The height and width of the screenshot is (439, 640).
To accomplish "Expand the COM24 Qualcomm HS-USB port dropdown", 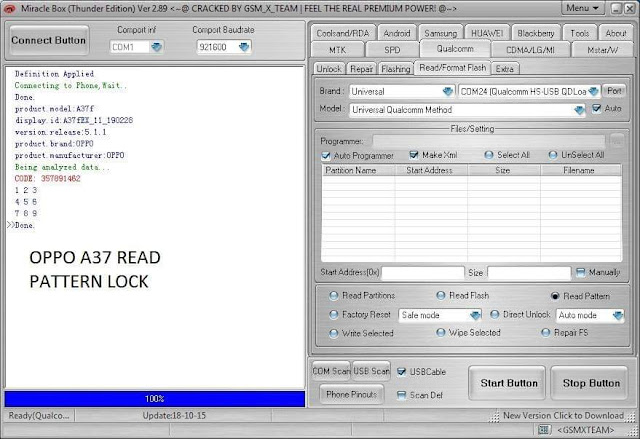I will [593, 91].
